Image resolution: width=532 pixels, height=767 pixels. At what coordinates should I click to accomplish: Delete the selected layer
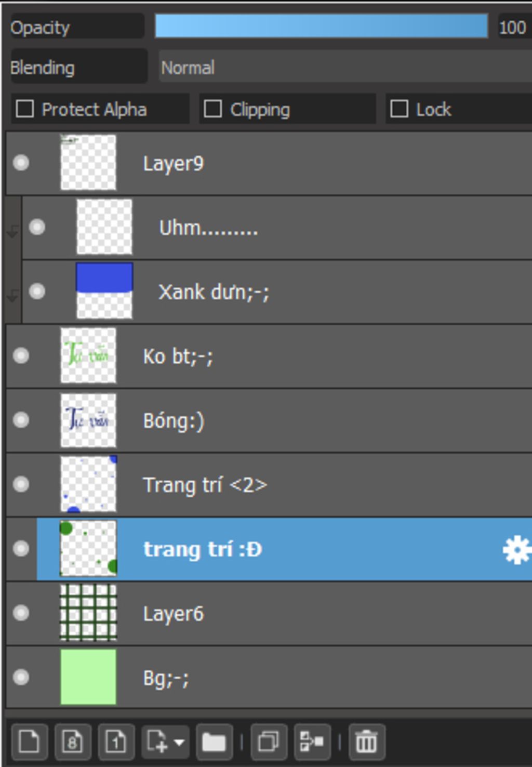pyautogui.click(x=367, y=741)
